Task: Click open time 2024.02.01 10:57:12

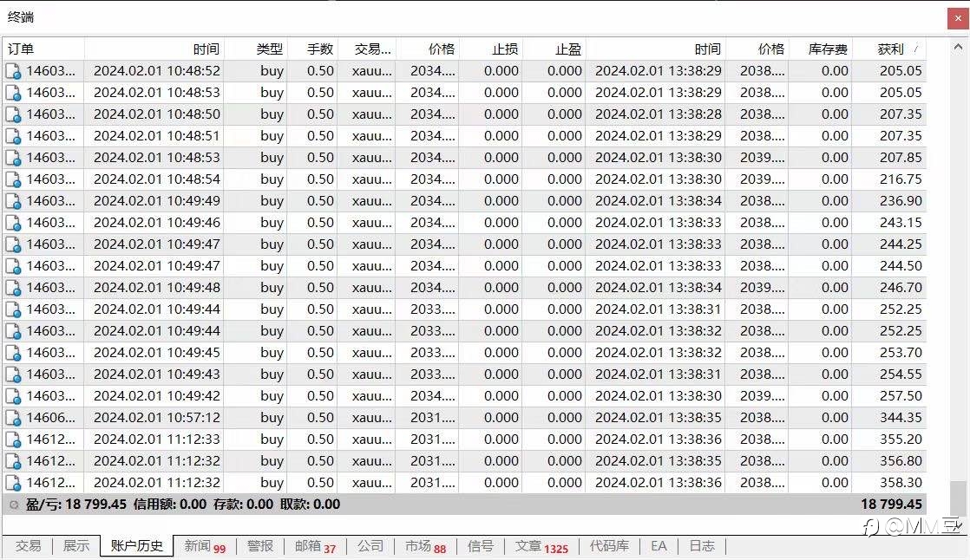Action: tap(156, 417)
